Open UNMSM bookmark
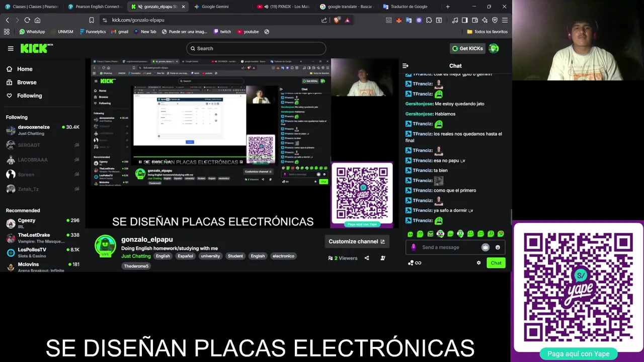The image size is (644, 362). coord(62,32)
